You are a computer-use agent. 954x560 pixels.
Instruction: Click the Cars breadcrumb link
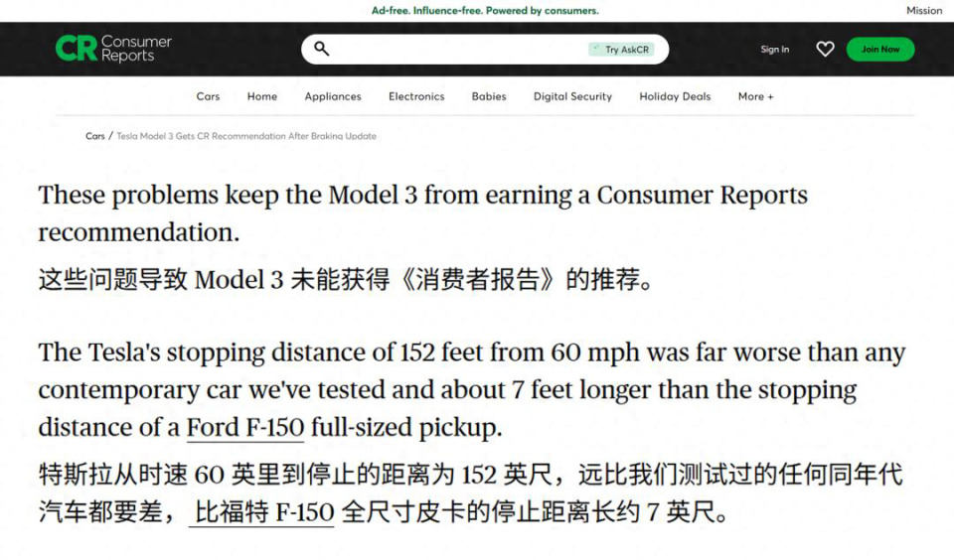tap(95, 136)
